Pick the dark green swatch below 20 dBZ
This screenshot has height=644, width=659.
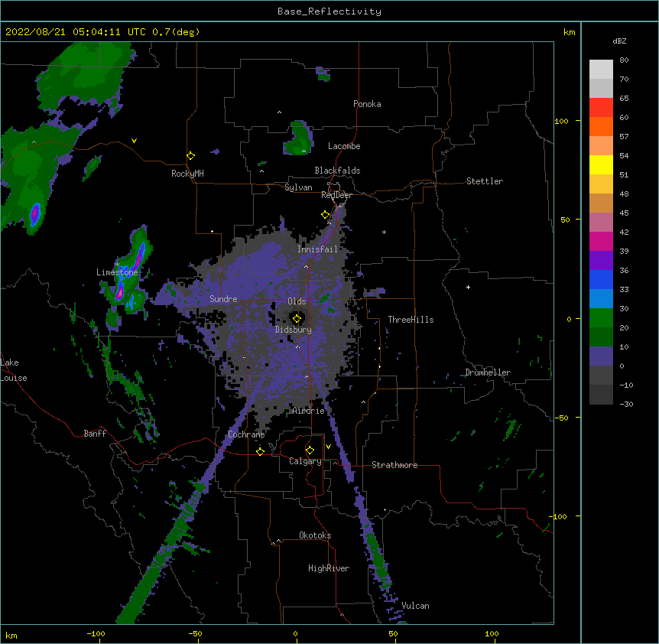click(x=601, y=337)
